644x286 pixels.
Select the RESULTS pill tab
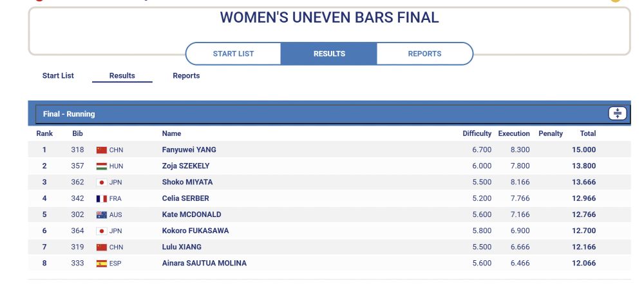[329, 54]
